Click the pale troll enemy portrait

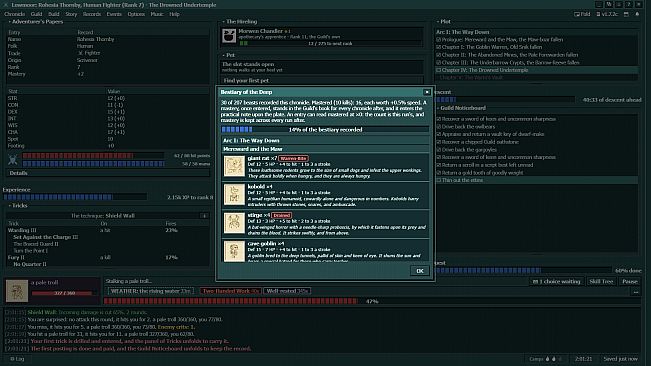(x=17, y=290)
